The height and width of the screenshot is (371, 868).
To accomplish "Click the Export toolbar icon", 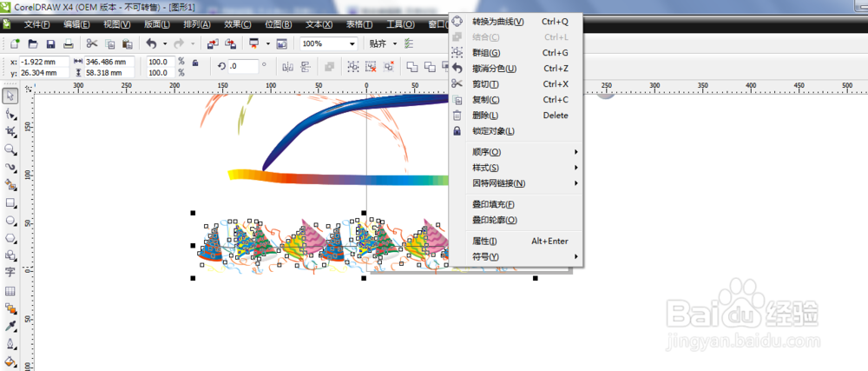I will pos(231,43).
